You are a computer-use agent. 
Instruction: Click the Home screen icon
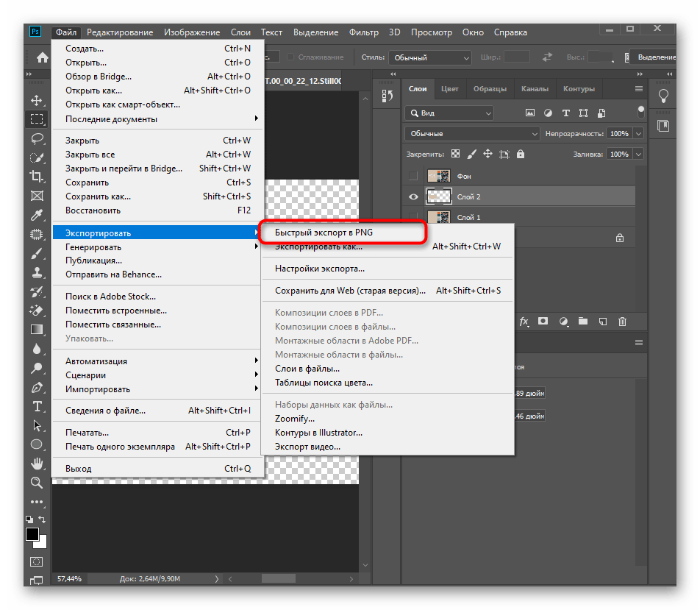click(x=43, y=57)
